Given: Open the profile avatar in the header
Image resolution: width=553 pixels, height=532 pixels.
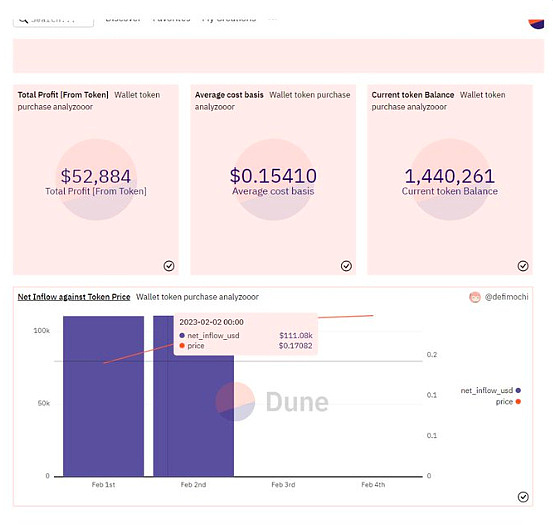Looking at the screenshot, I should [x=536, y=23].
